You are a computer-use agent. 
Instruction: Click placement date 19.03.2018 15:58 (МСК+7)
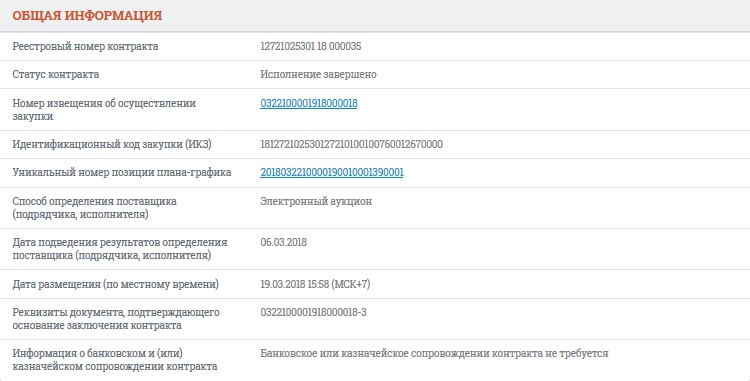tap(315, 284)
